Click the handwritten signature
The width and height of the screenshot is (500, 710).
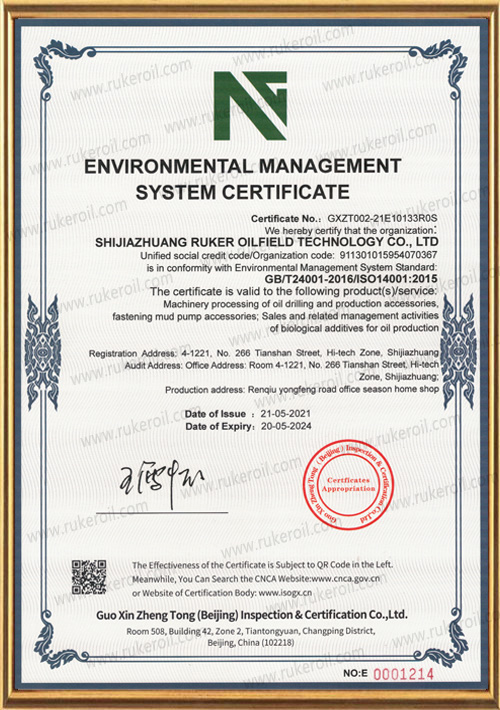[162, 484]
